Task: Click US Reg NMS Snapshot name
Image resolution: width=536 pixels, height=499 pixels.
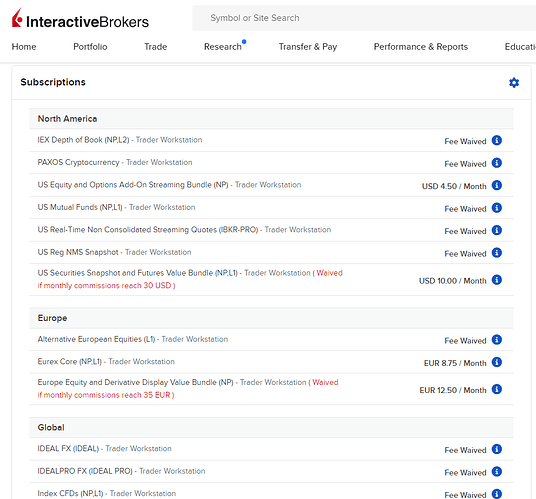Action: pyautogui.click(x=78, y=252)
